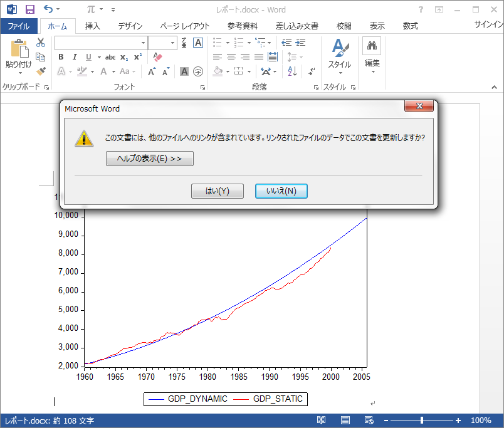This screenshot has height=428, width=504.
Task: Click the Cut scissors icon
Action: coord(41,43)
